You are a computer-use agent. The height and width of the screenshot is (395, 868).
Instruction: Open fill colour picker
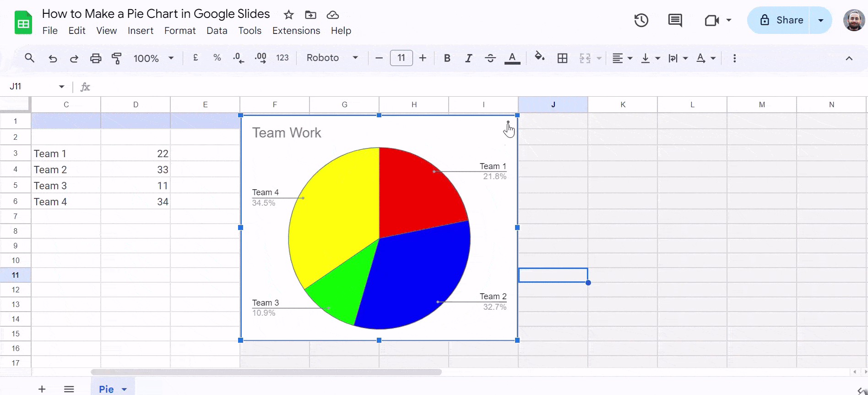coord(540,57)
